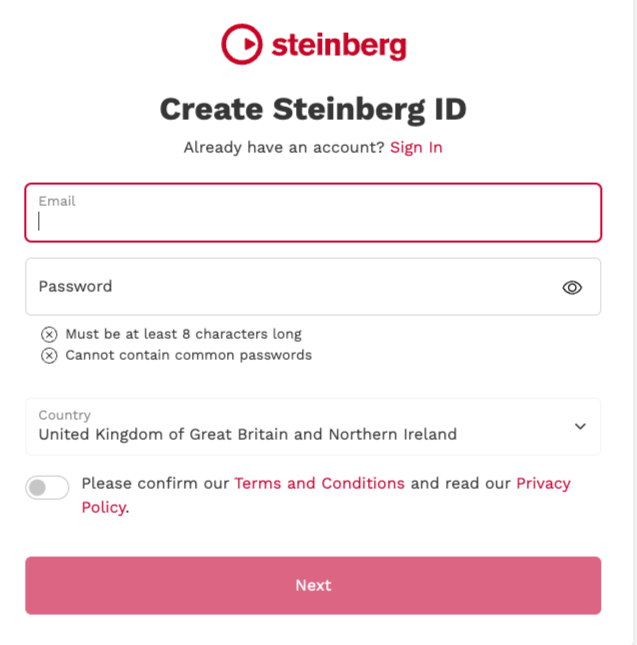Click the 'Already have an account?' text
Viewport: 637px width, 645px height.
[284, 147]
